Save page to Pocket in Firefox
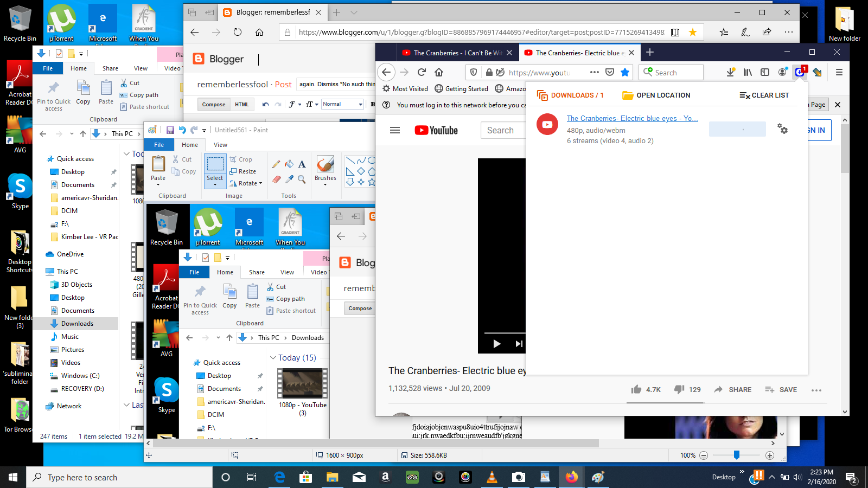 610,72
